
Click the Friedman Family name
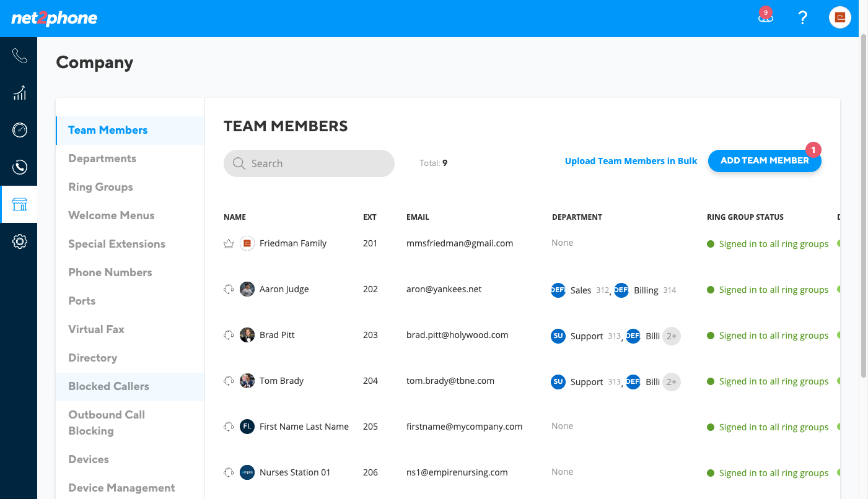tap(293, 243)
